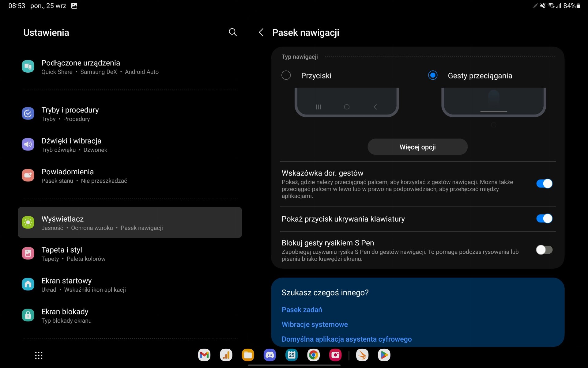This screenshot has height=368, width=588.
Task: Tap the Podłączone urządzenia icon
Action: [28, 66]
